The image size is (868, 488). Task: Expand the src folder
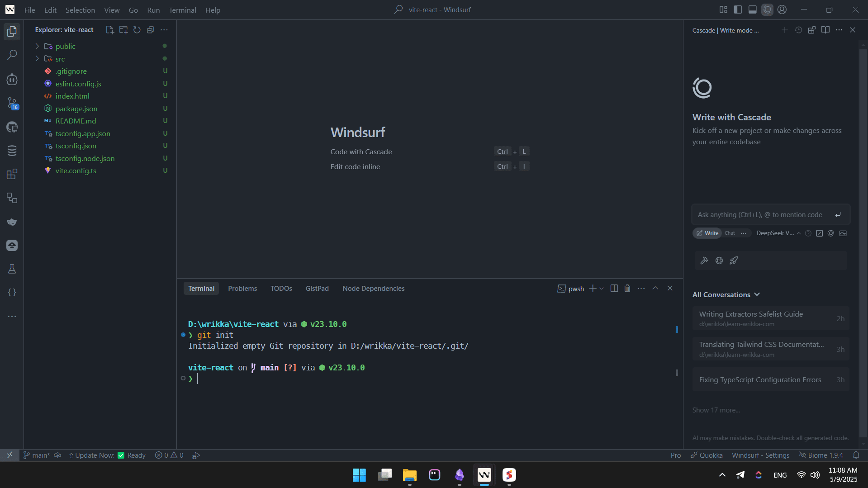coord(37,59)
